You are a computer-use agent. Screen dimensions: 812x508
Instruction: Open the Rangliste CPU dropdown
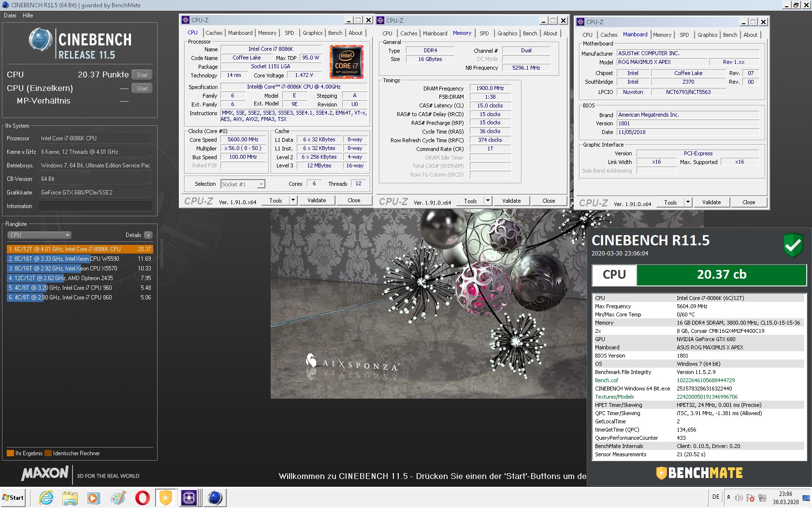click(x=40, y=235)
